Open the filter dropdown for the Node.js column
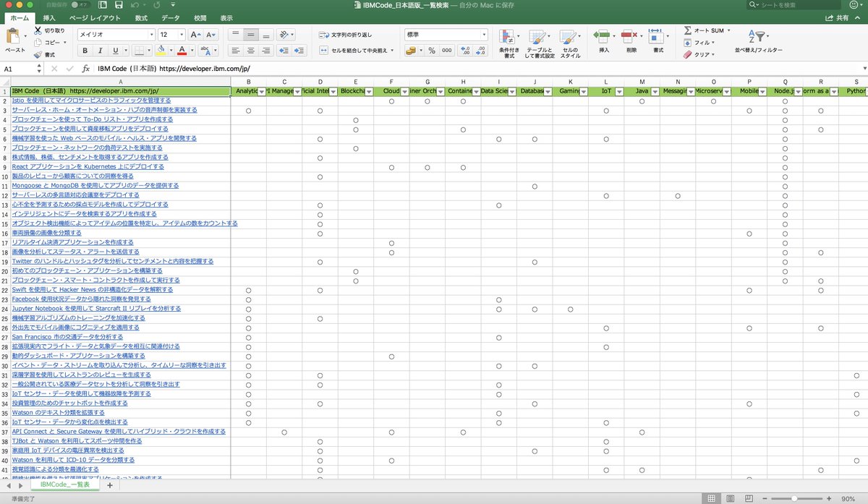This screenshot has height=504, width=868. click(x=797, y=92)
